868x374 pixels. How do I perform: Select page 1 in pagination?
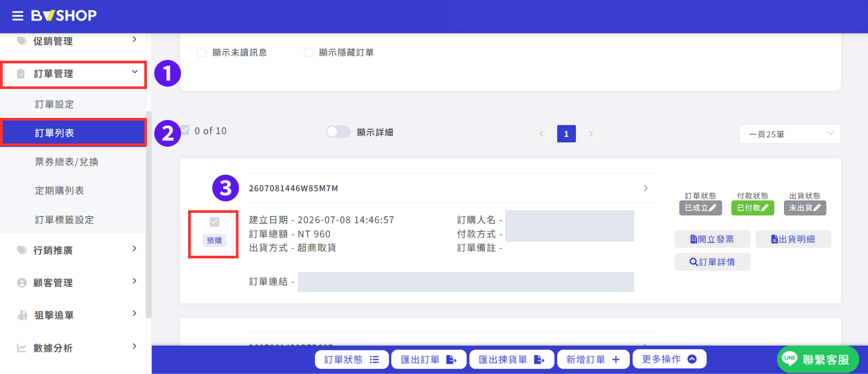[566, 134]
